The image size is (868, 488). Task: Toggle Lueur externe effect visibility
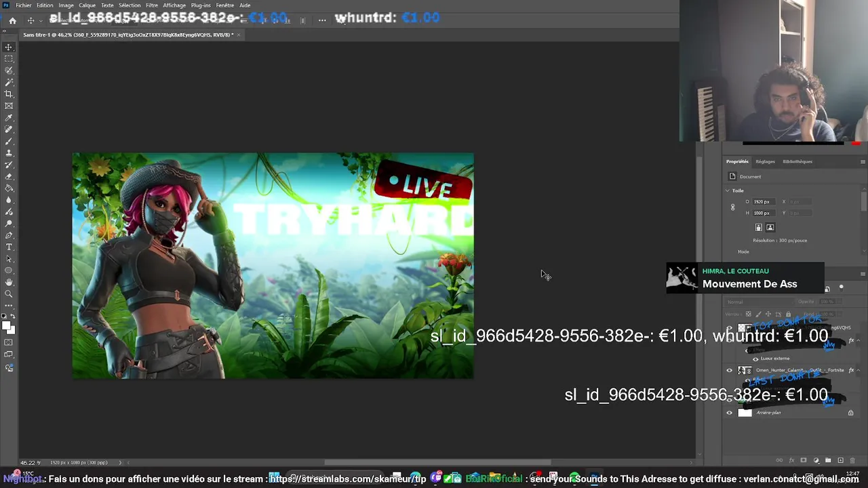(755, 359)
